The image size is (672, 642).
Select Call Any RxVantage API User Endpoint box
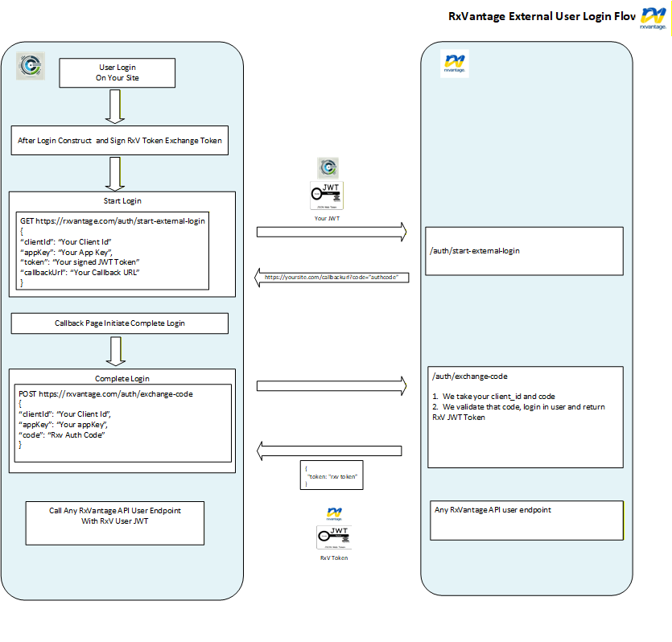[x=115, y=524]
